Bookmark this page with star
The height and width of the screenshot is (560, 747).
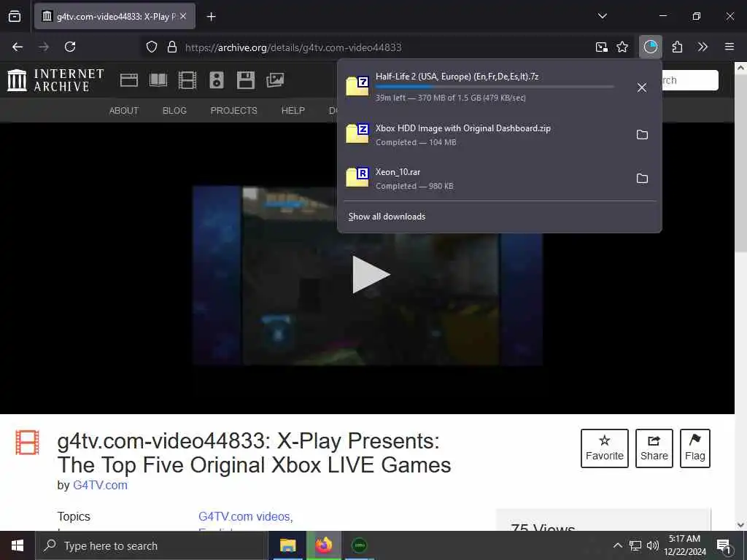pyautogui.click(x=622, y=47)
